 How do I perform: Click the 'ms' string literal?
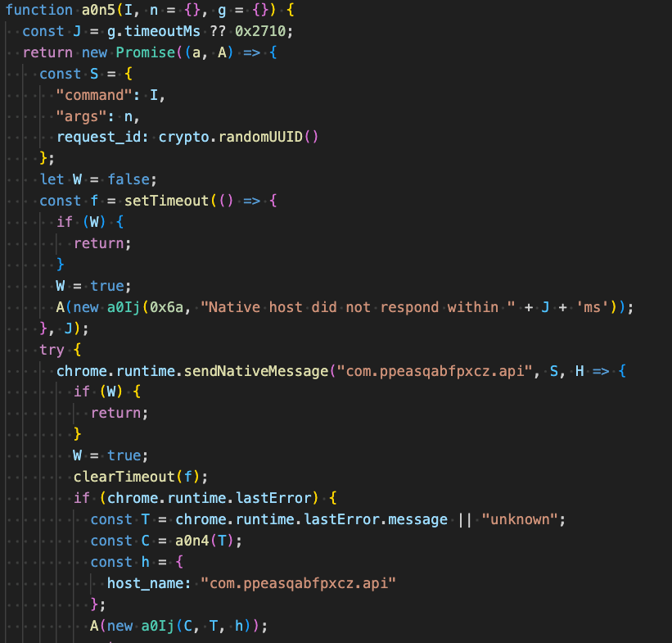[x=593, y=307]
